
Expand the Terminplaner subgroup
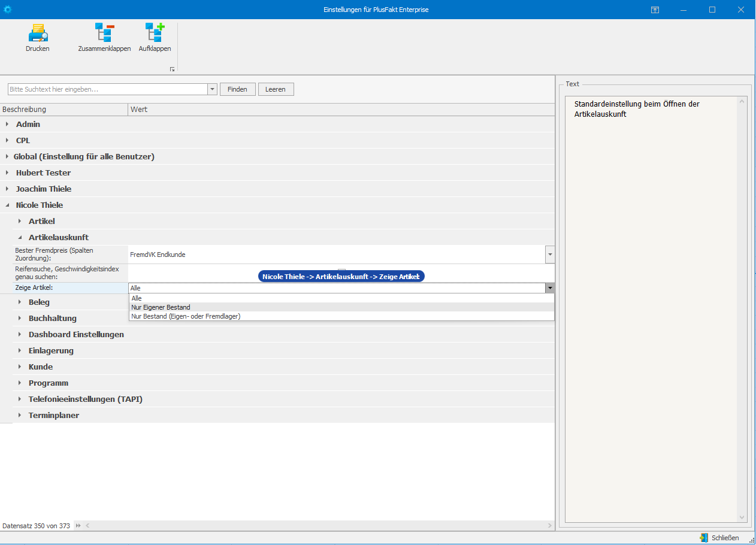20,416
